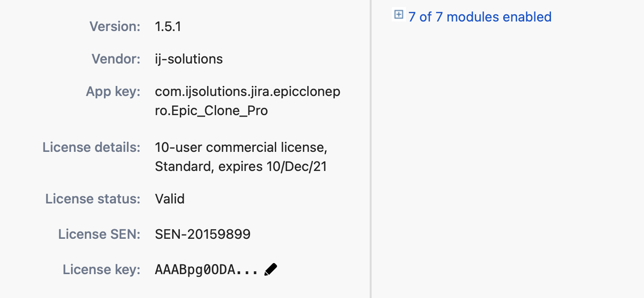Select the vendor name ij-solutions

click(x=189, y=59)
